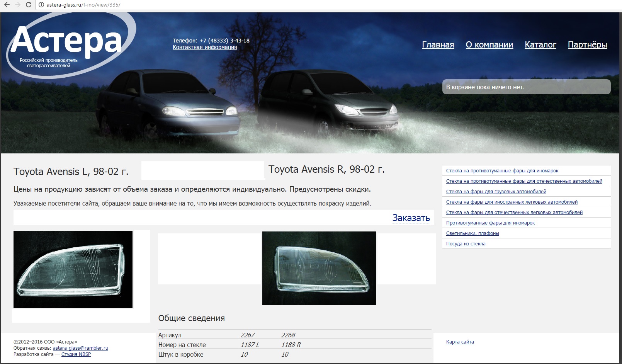Open the Посуда из стекла category

coord(466,244)
